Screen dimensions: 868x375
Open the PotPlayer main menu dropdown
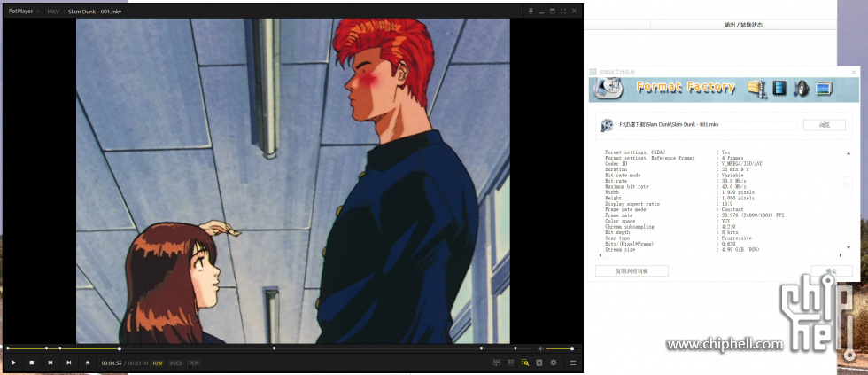[x=24, y=11]
